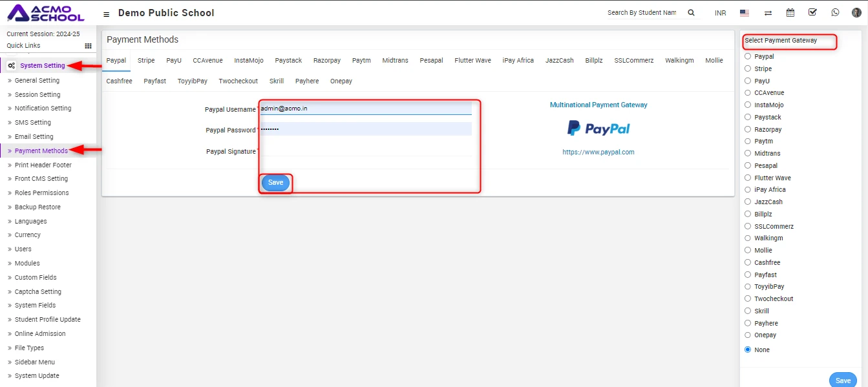The image size is (868, 387).
Task: Save the Paypal credentials form
Action: pos(275,183)
